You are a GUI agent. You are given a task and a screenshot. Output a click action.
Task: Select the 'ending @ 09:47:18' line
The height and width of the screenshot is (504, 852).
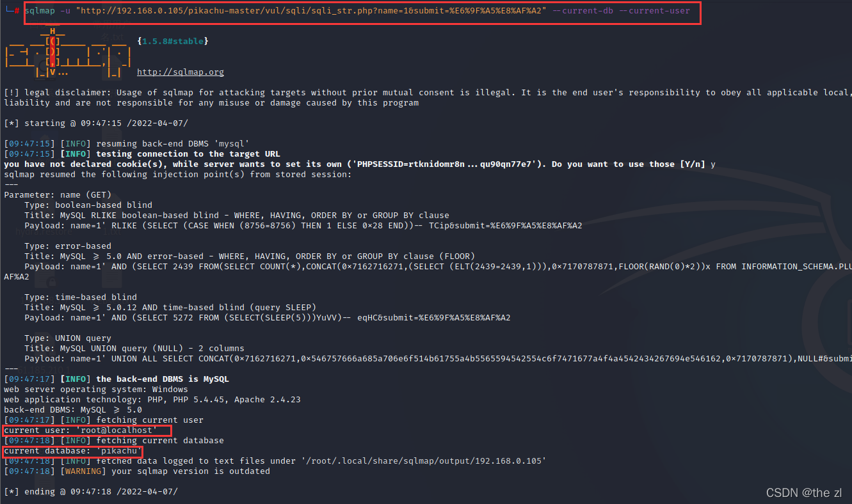click(91, 492)
